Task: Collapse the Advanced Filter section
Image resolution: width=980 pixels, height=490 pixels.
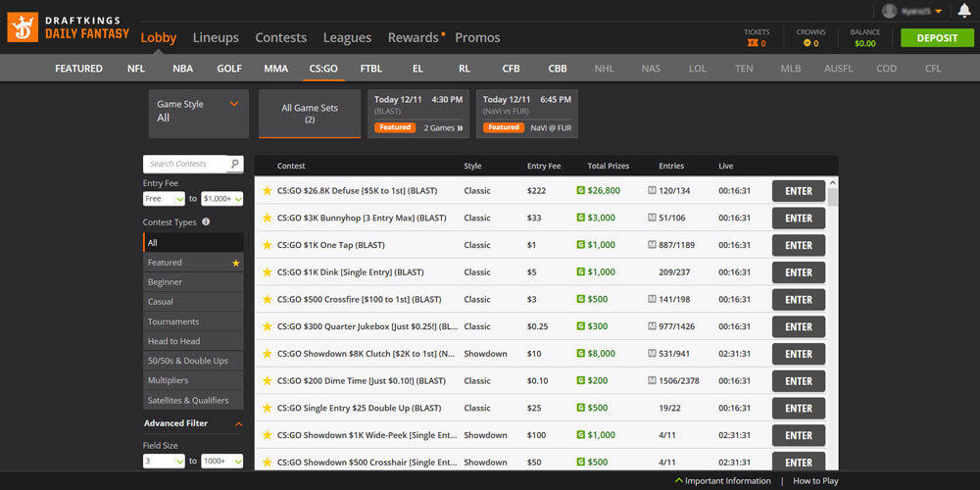Action: pyautogui.click(x=238, y=423)
